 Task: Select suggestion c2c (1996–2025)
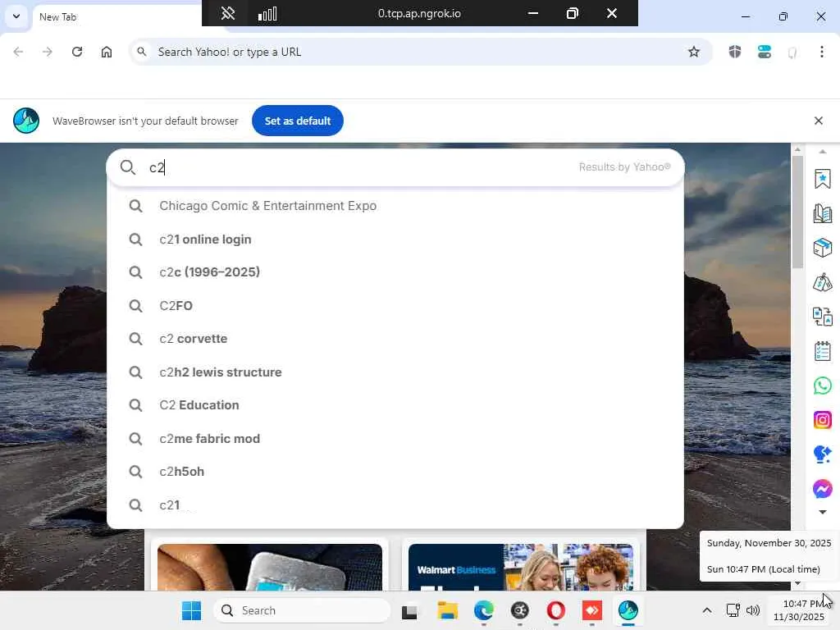coord(395,272)
